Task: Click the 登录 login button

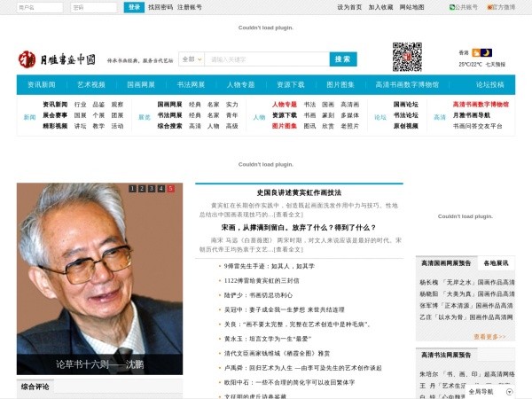Action: pyautogui.click(x=134, y=7)
